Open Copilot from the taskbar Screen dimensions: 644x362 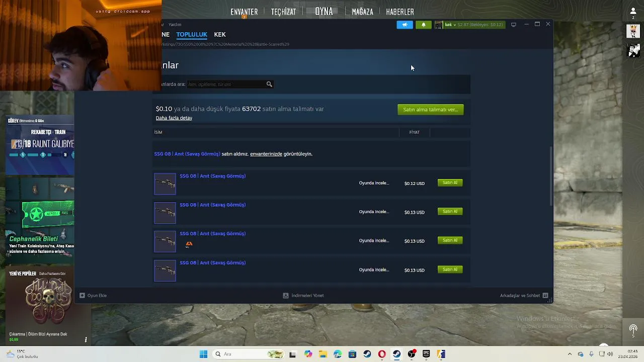click(x=308, y=354)
